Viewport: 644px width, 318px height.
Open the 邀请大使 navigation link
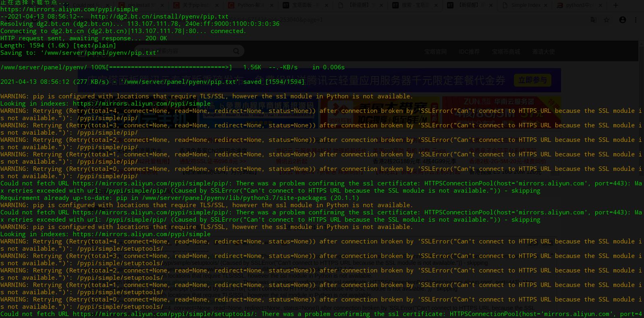pos(543,52)
